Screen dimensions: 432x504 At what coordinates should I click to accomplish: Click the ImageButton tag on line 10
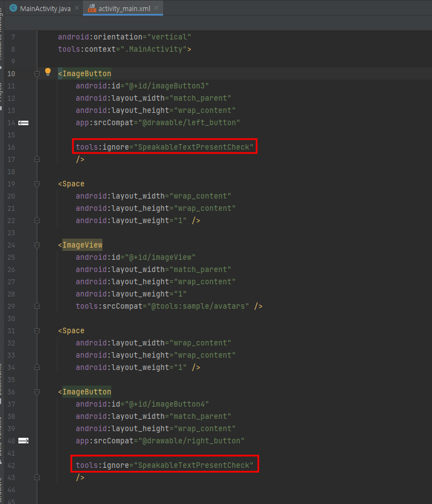pyautogui.click(x=87, y=73)
